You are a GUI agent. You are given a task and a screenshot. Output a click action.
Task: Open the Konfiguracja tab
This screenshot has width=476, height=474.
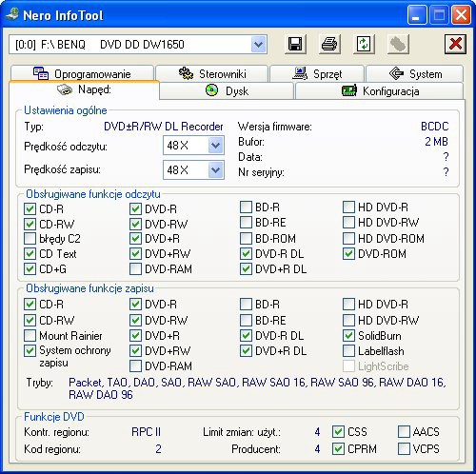(380, 91)
